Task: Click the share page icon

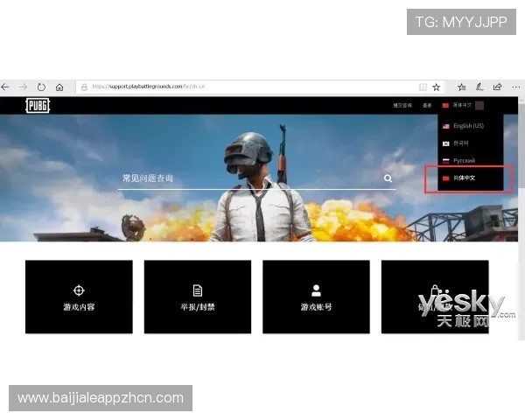Action: (x=498, y=87)
